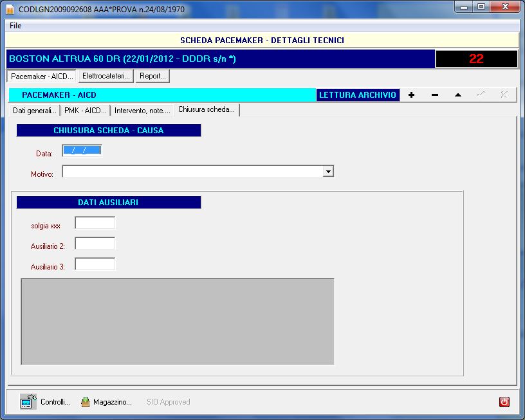Screen dimensions: 525x420
Task: Minimize the application window
Action: pyautogui.click(x=464, y=7)
